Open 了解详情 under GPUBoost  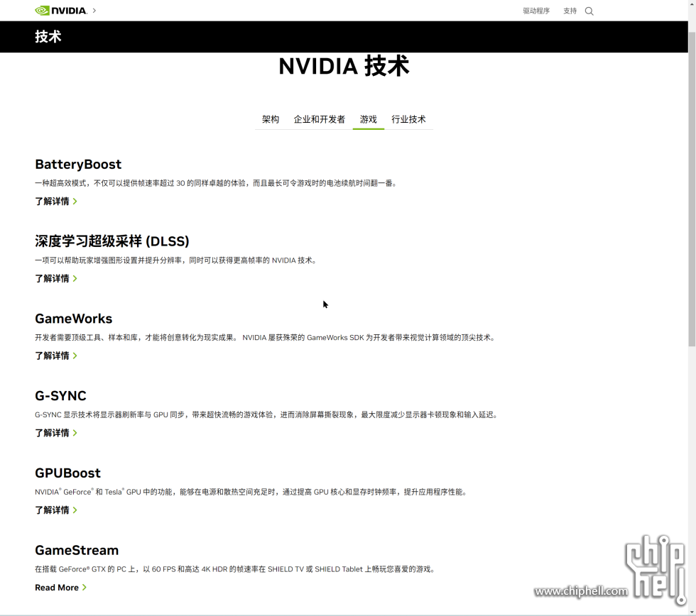point(56,510)
